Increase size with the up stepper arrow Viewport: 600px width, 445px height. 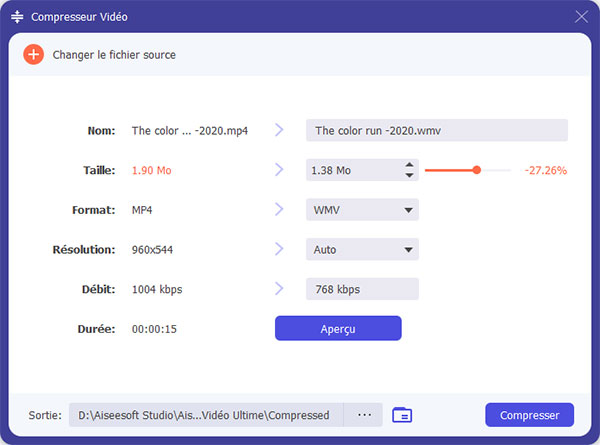click(409, 165)
